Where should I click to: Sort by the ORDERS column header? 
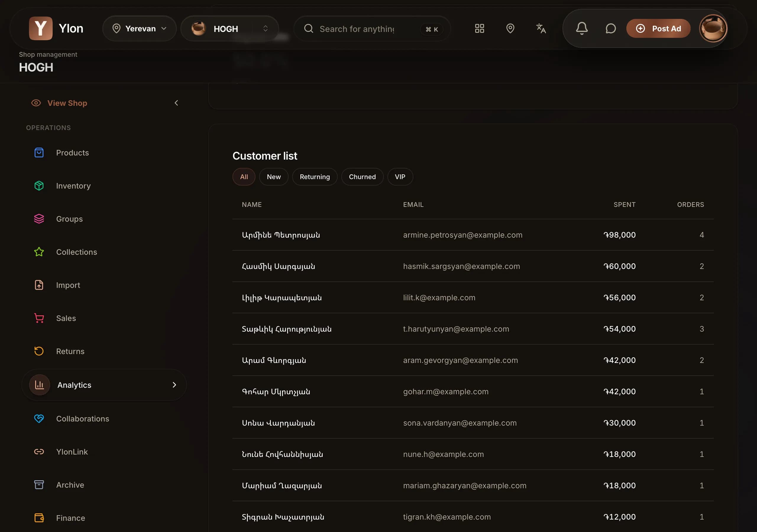690,204
